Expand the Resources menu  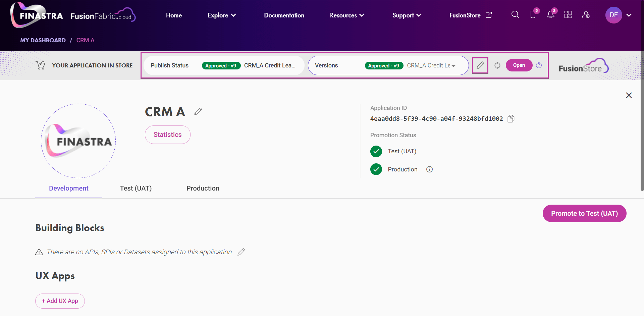pos(347,15)
